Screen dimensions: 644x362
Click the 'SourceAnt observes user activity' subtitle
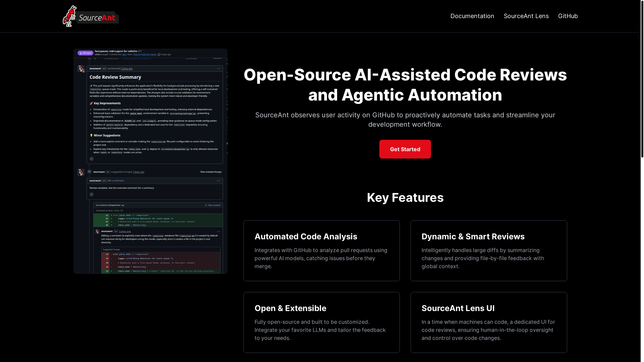[x=405, y=120]
